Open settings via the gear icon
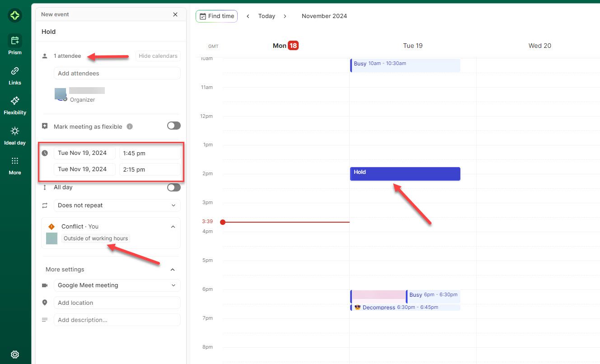 (x=15, y=355)
